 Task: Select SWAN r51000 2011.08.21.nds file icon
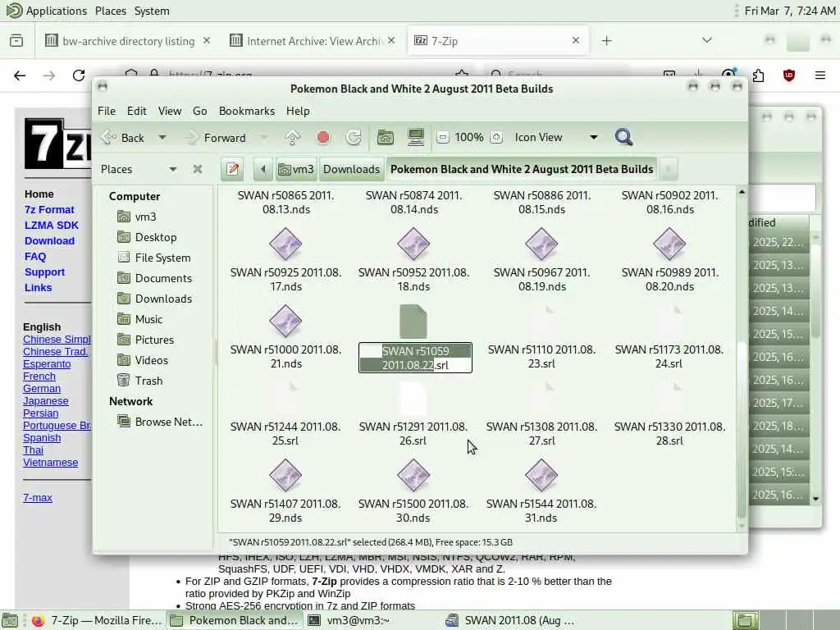coord(285,321)
